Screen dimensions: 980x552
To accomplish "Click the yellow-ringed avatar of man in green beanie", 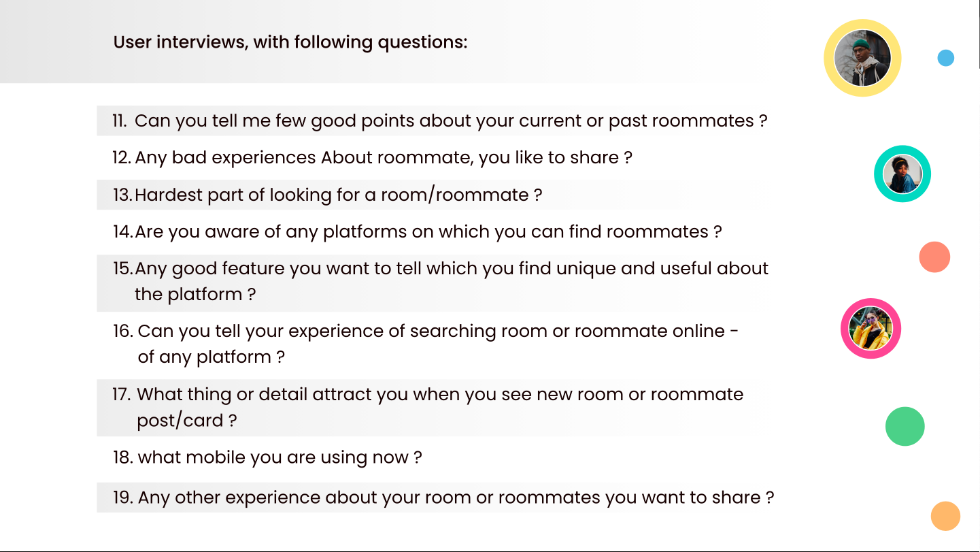I will (862, 58).
